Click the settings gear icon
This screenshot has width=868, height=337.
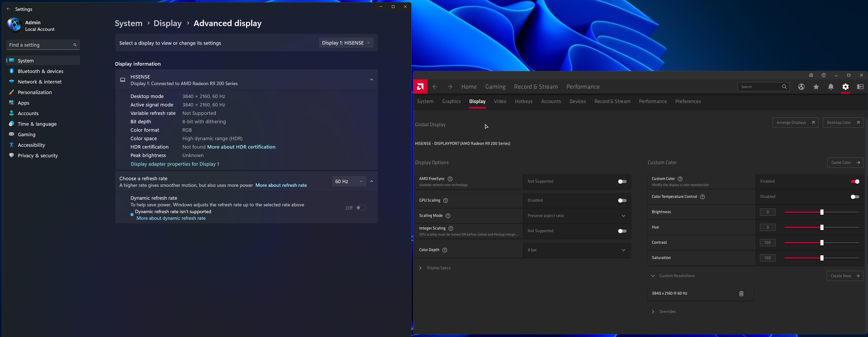pyautogui.click(x=845, y=87)
